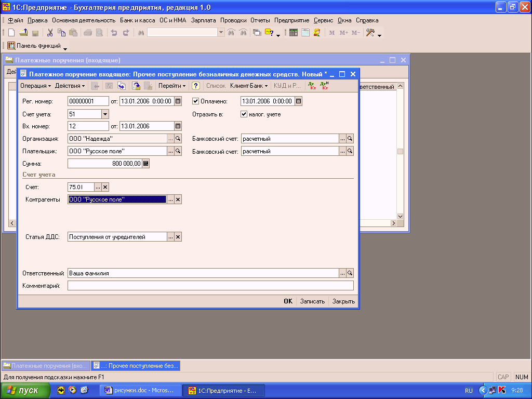532x399 pixels.
Task: Click the yellow question mark help icon
Action: 196,86
